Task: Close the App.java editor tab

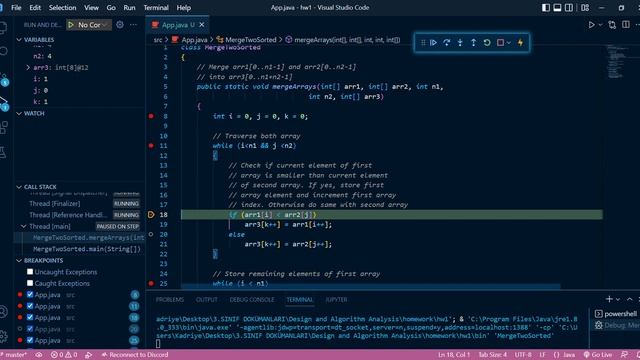Action: (x=202, y=25)
